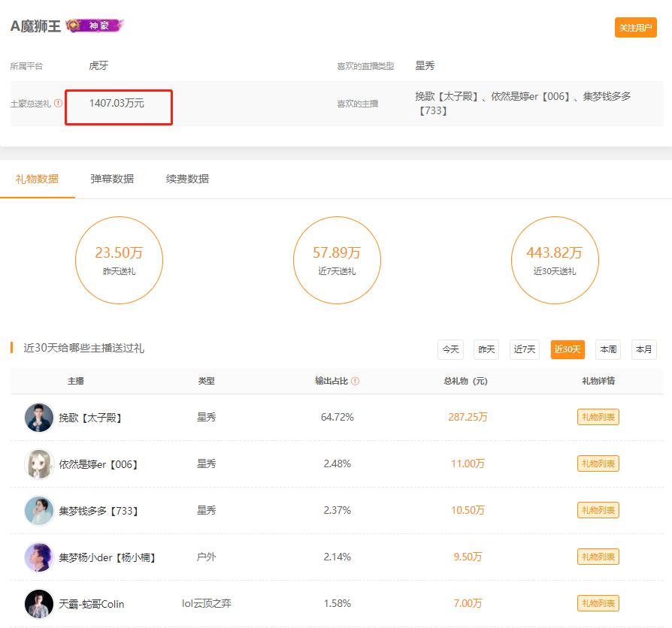The width and height of the screenshot is (672, 628).
Task: Click the 神豪 badge beside the username
Action: [x=95, y=26]
